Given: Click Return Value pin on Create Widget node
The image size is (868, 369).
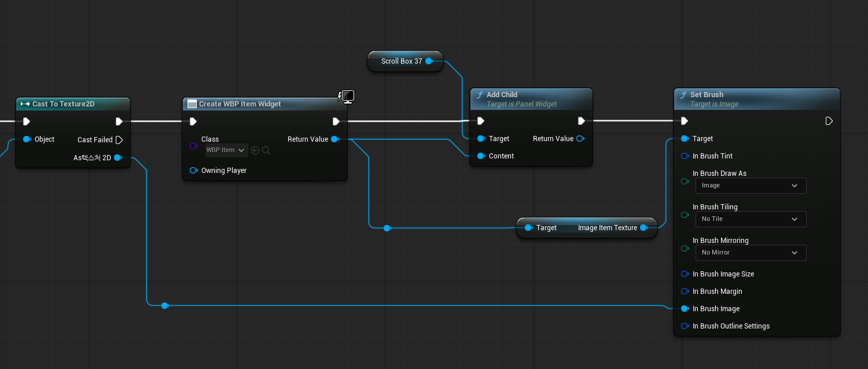Looking at the screenshot, I should (x=335, y=139).
